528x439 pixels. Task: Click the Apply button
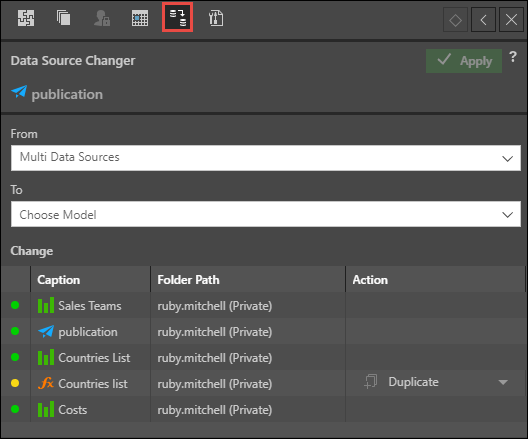pos(464,61)
